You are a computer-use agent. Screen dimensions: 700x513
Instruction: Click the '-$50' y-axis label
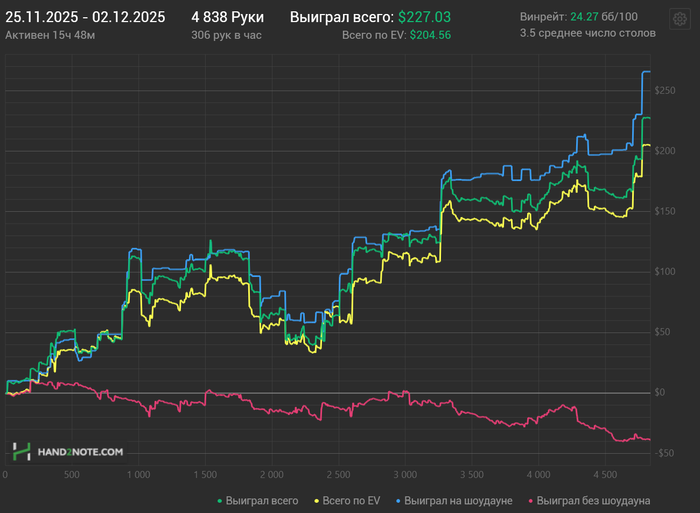(x=664, y=453)
